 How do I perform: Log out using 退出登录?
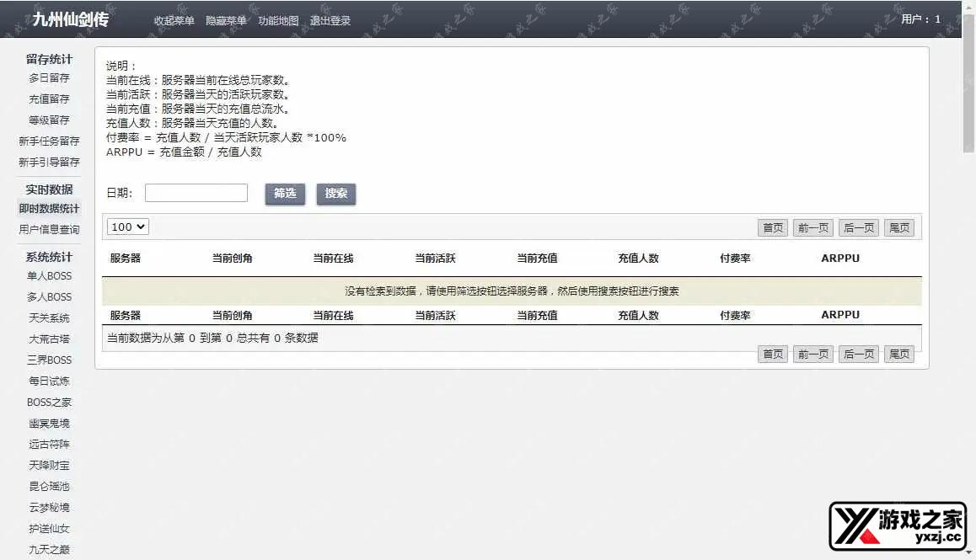tap(330, 21)
